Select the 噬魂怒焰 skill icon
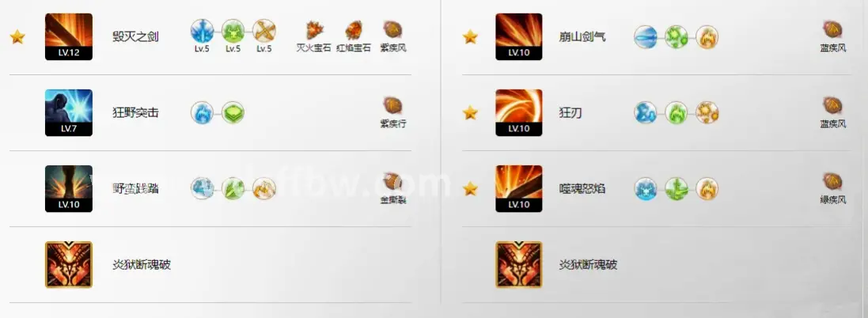The height and width of the screenshot is (318, 868). pyautogui.click(x=519, y=188)
